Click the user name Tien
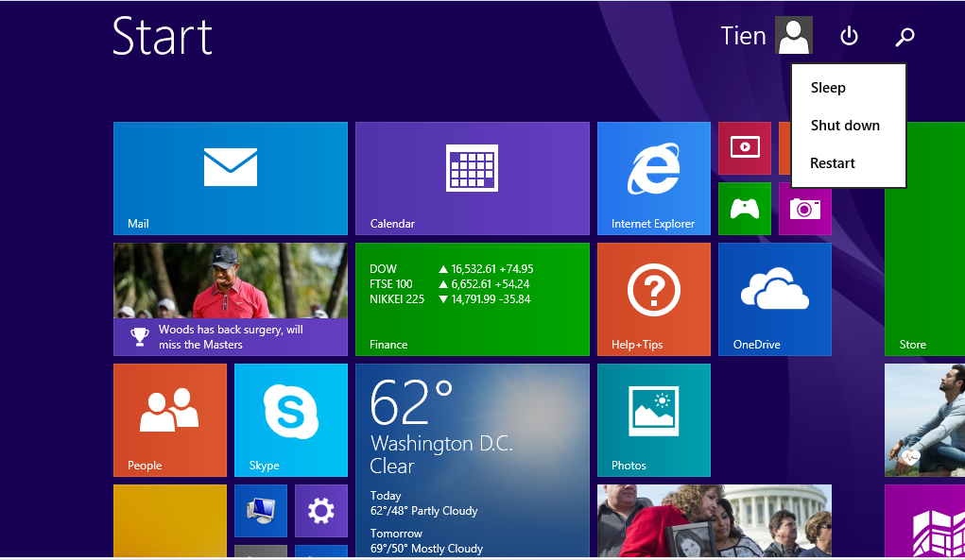The width and height of the screenshot is (965, 560). (x=743, y=36)
